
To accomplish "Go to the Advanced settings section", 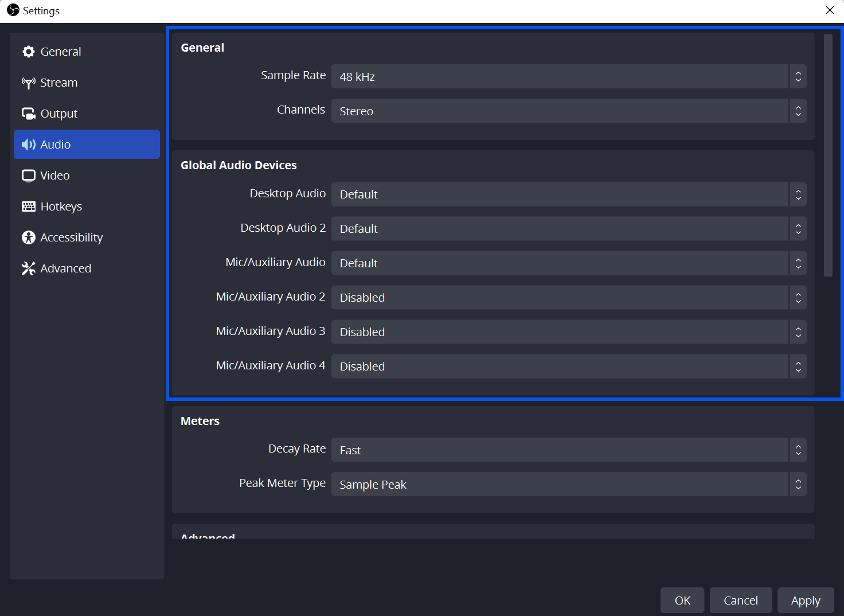I will pos(87,268).
